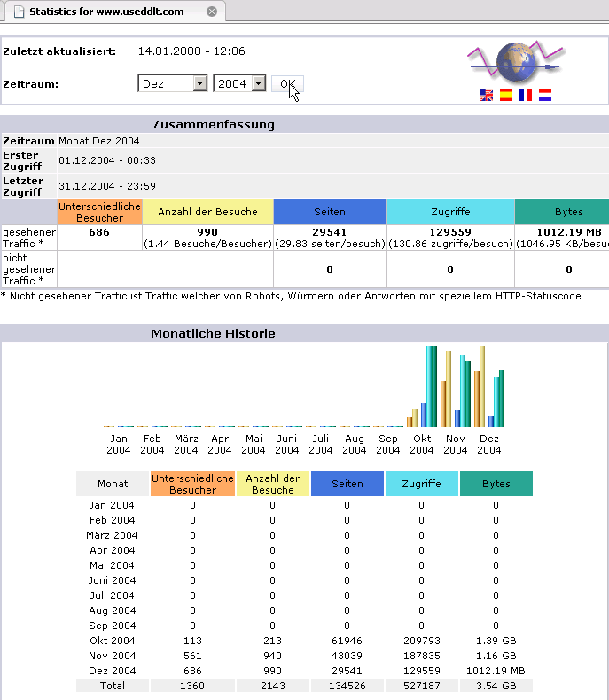Click the total 527187 cell
609x700 pixels.
[x=421, y=686]
